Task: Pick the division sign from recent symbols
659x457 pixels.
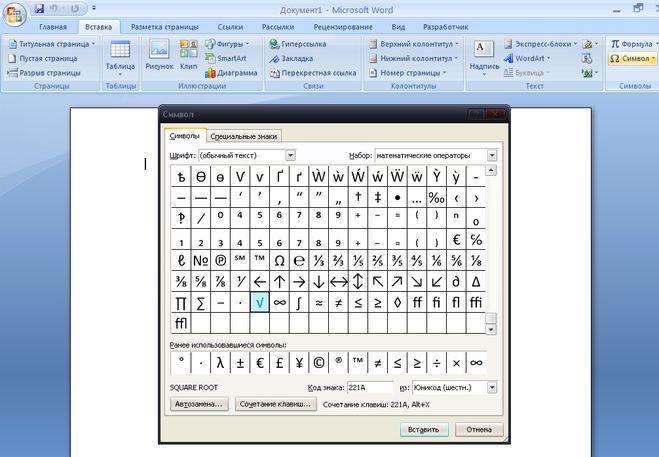Action: (x=436, y=363)
